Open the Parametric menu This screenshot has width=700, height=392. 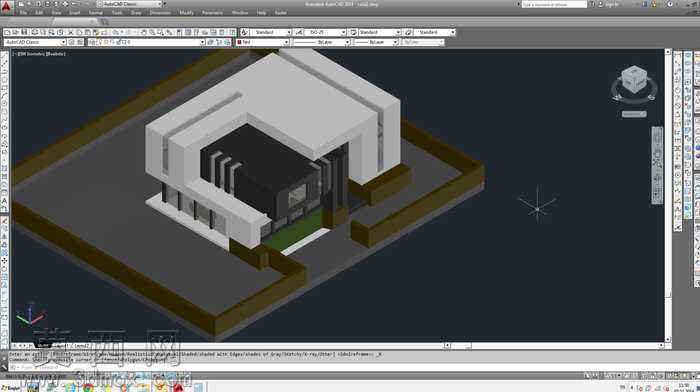click(212, 13)
